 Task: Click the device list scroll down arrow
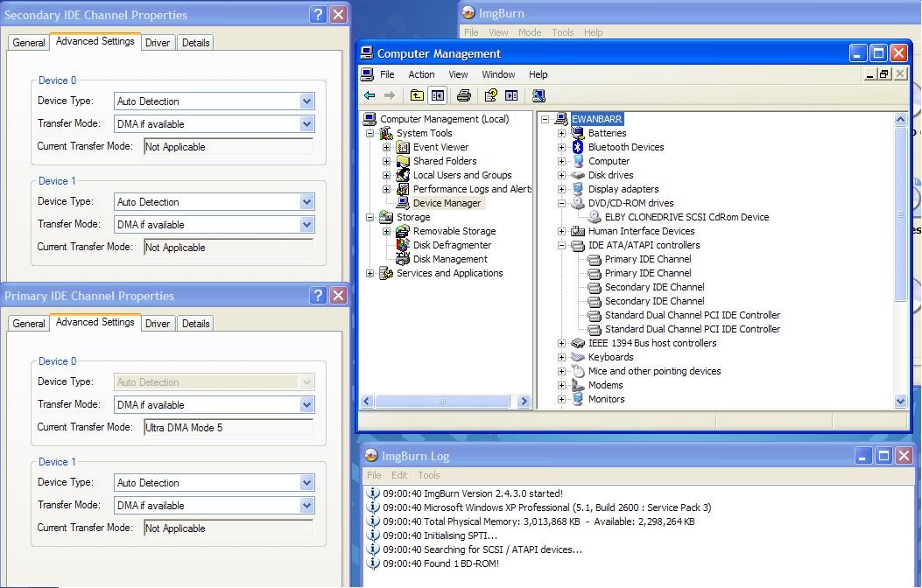click(x=900, y=402)
